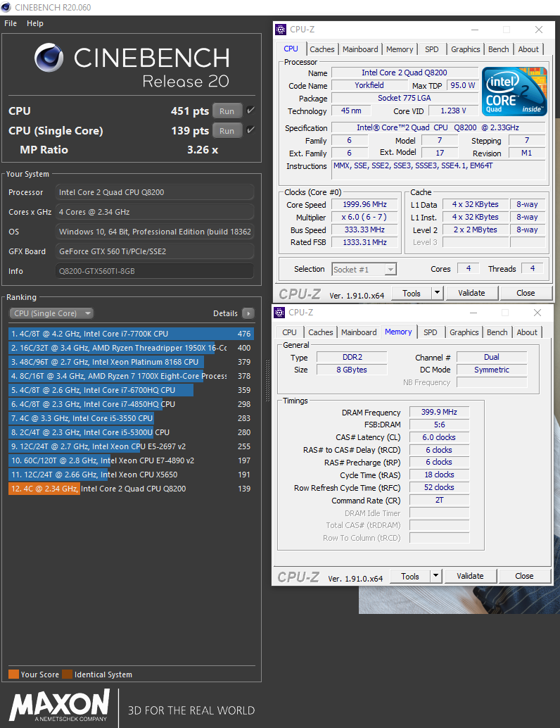Open SPD tab in lower CPU-Z window

(430, 332)
